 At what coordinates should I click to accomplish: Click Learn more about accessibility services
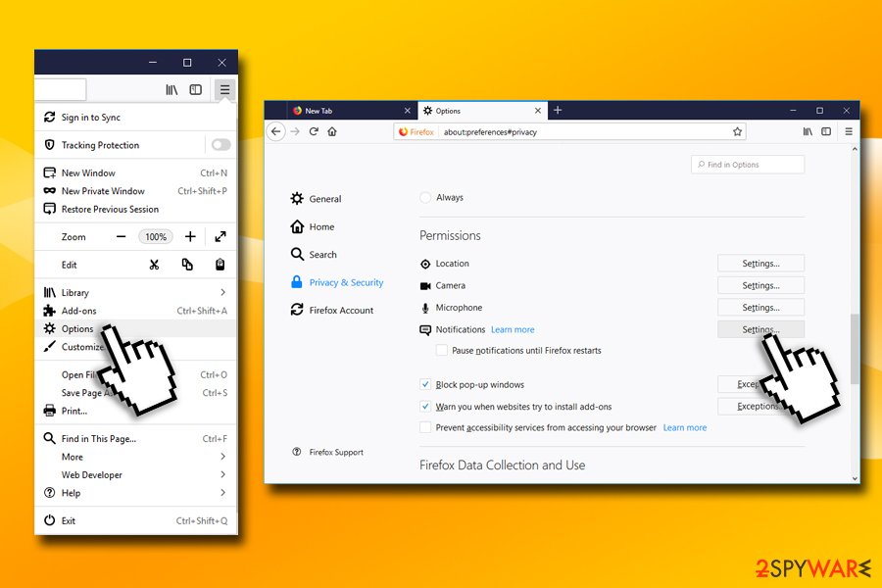(x=685, y=427)
